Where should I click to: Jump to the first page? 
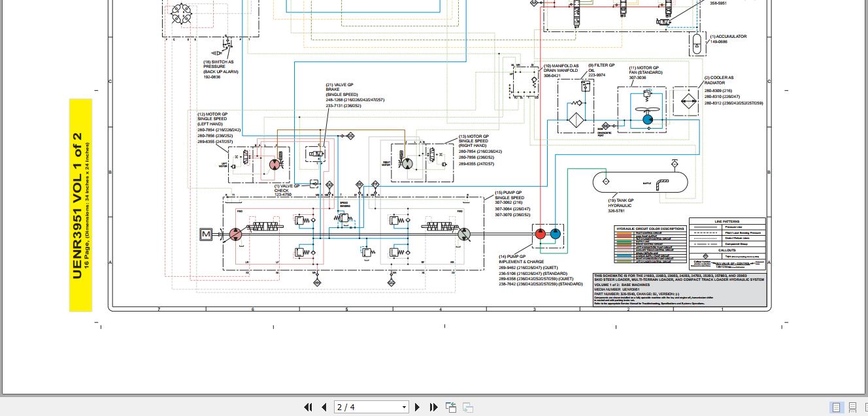point(309,407)
